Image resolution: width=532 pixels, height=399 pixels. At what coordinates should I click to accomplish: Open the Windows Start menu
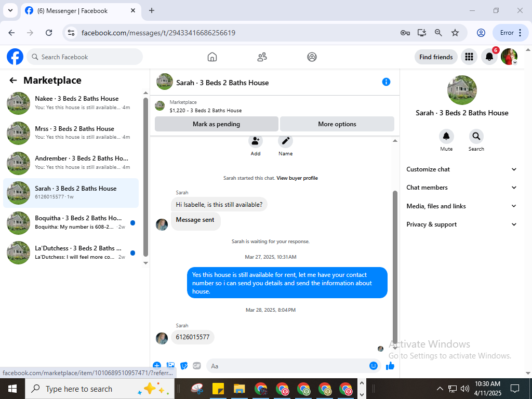[x=12, y=389]
